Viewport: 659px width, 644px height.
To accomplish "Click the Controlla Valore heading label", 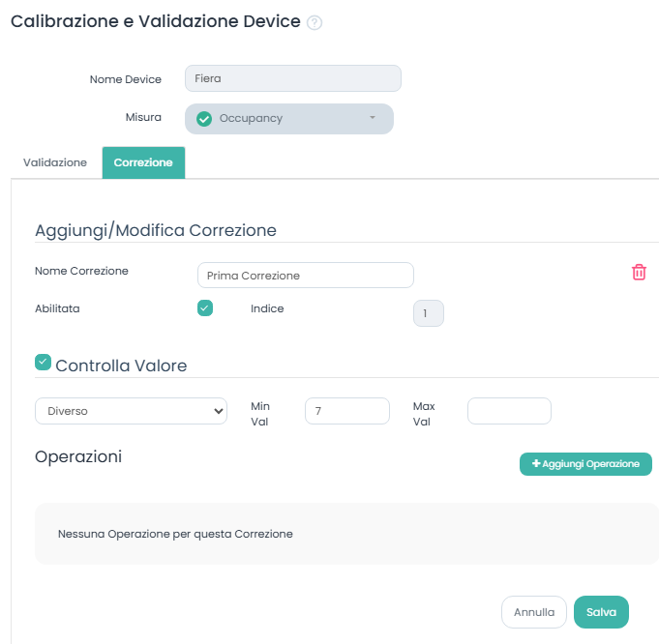I will point(121,366).
